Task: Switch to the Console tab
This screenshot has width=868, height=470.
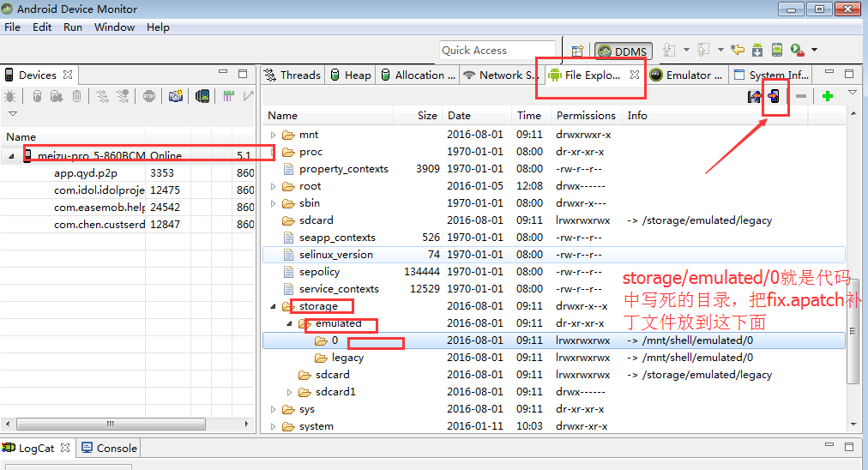Action: (x=109, y=448)
